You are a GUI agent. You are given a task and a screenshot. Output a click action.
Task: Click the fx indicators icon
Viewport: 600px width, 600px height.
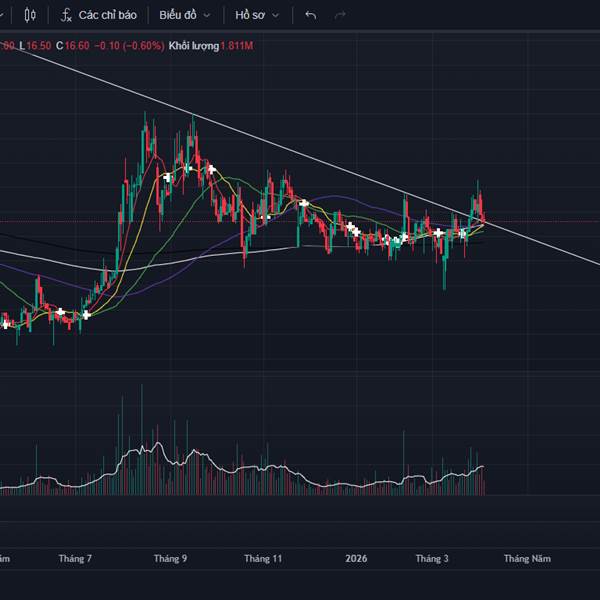(x=66, y=16)
